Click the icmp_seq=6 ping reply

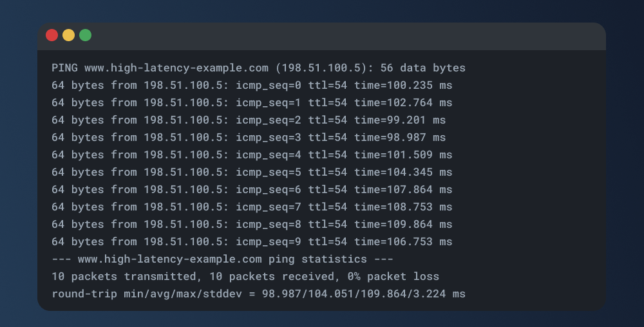coord(252,189)
